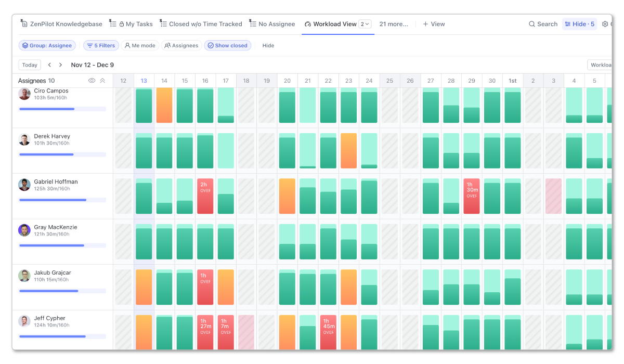Toggle the eye icon beside Assignees
The image size is (624, 364).
click(92, 81)
